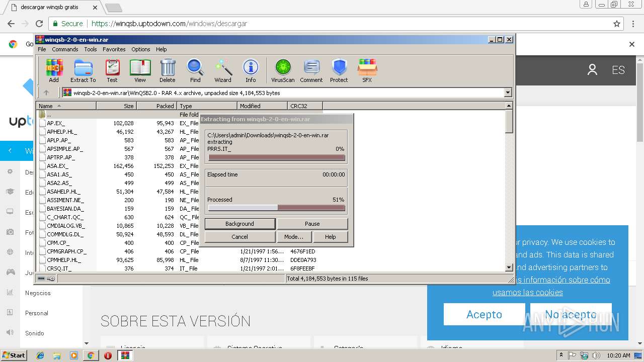Viewport: 644px width, 362px height.
Task: Bookmark page with star icon
Action: point(617,24)
